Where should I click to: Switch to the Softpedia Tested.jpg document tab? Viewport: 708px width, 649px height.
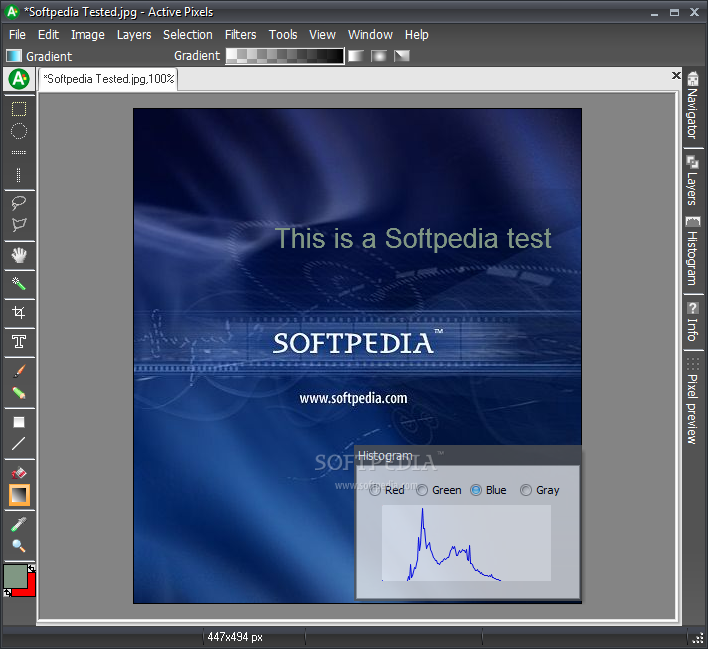point(108,79)
